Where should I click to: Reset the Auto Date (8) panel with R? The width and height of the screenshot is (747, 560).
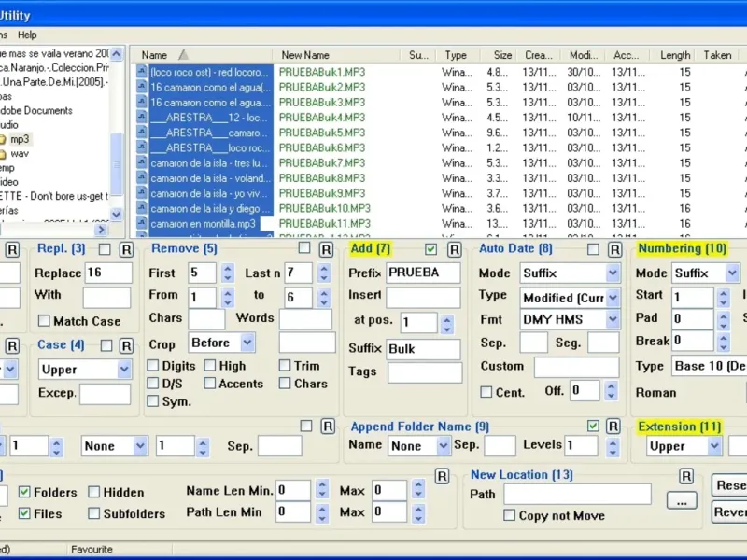[x=615, y=249]
